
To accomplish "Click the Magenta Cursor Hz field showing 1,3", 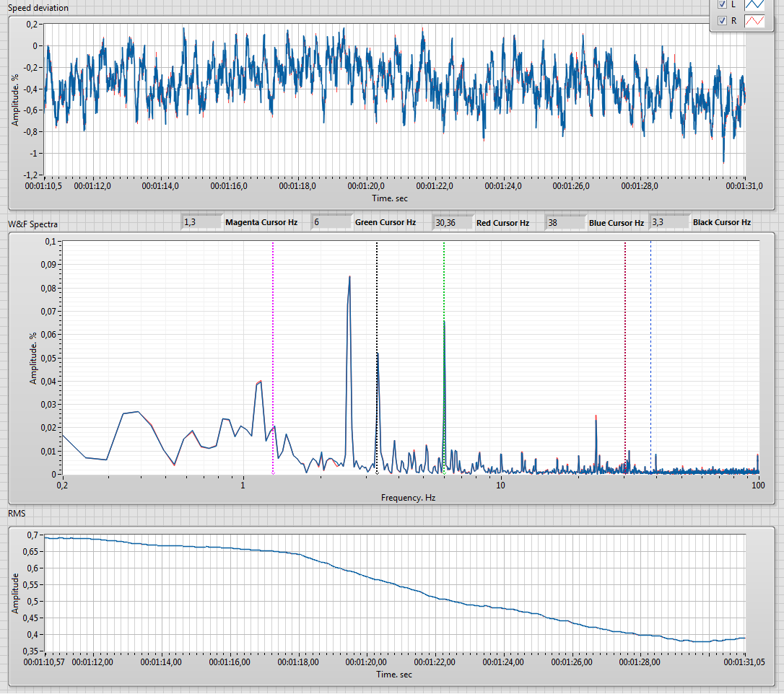I will 202,222.
